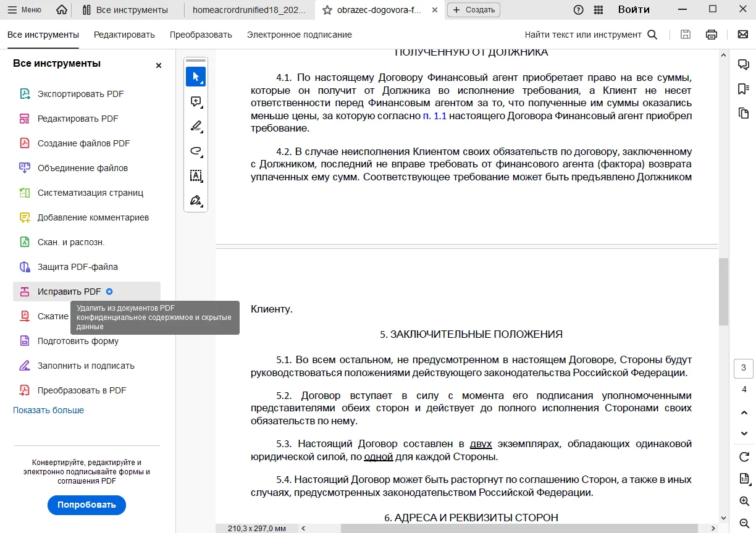756x533 pixels.
Task: Click Найти текст или инструмент search field
Action: (590, 35)
